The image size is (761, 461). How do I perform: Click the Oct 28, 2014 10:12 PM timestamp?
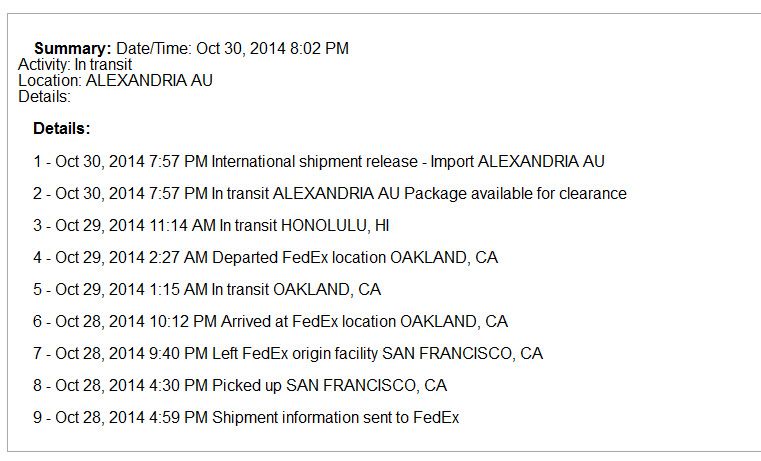tap(136, 321)
